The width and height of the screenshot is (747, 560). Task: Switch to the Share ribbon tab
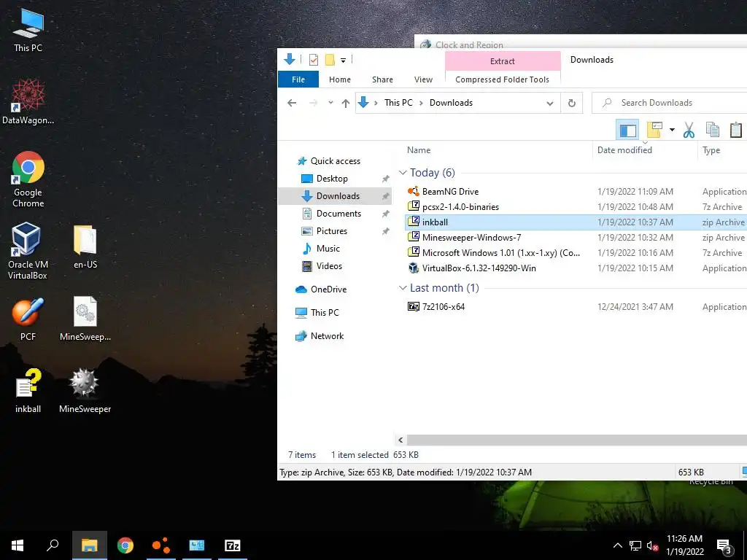(x=382, y=79)
